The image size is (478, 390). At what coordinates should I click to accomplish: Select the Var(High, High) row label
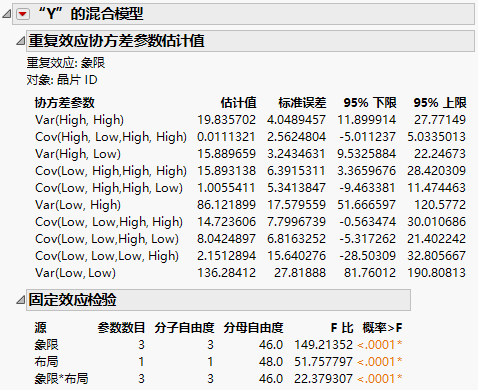tap(79, 120)
